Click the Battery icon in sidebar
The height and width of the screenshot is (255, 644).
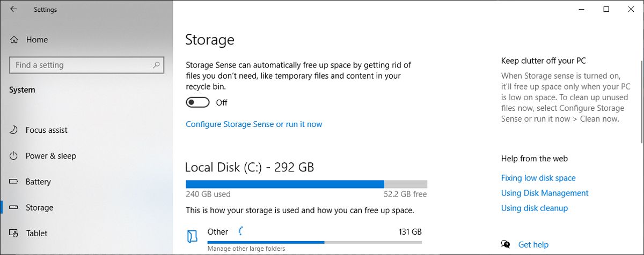[14, 182]
